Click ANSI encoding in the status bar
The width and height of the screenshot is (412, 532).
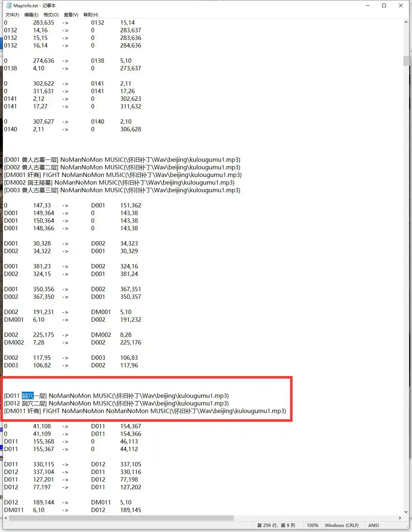click(374, 525)
